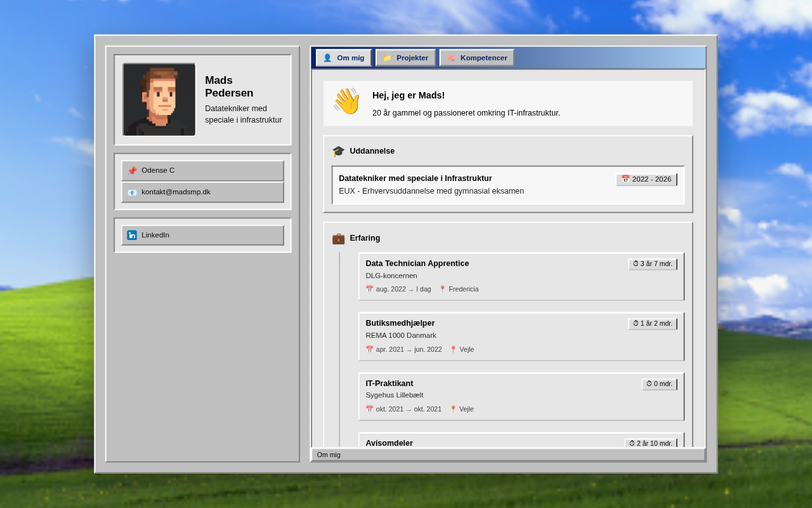The width and height of the screenshot is (812, 508).
Task: Open the Kompetencer tab
Action: [476, 58]
